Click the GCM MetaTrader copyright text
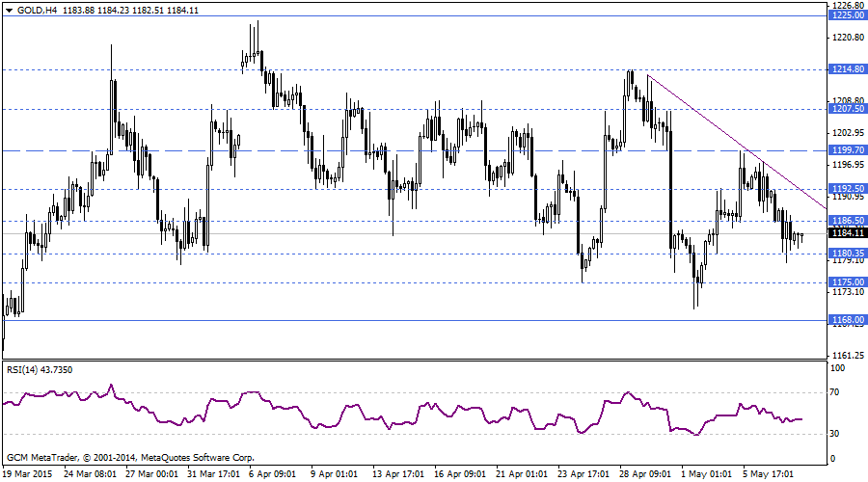This screenshot has width=868, height=482. (x=130, y=458)
